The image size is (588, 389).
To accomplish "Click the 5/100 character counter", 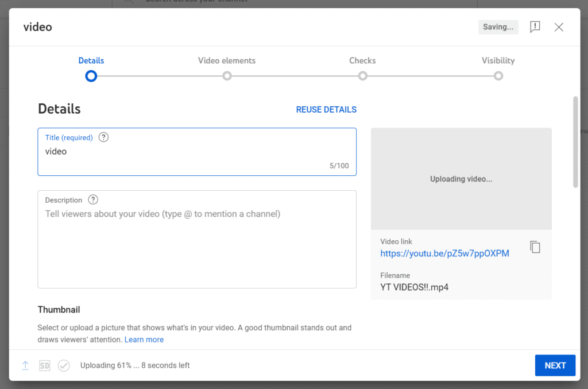I will 339,166.
